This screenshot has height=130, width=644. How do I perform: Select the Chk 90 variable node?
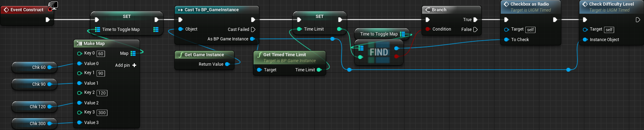point(34,84)
